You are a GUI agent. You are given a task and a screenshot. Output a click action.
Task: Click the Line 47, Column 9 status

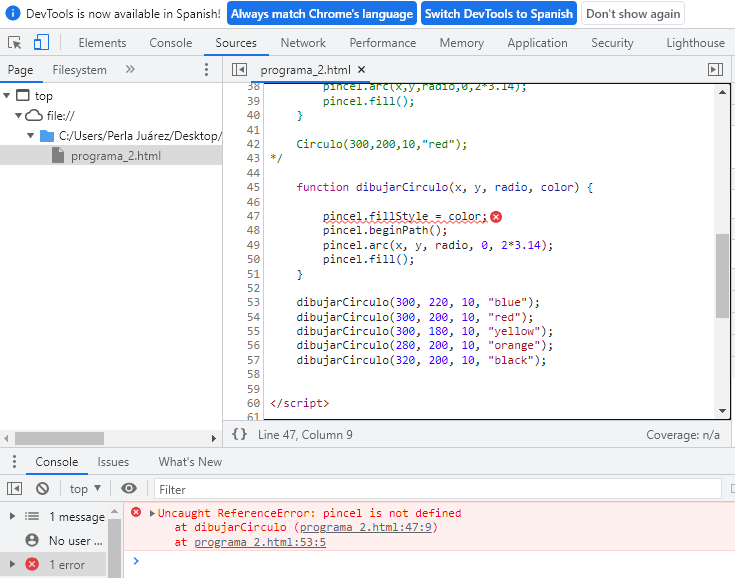(x=305, y=435)
